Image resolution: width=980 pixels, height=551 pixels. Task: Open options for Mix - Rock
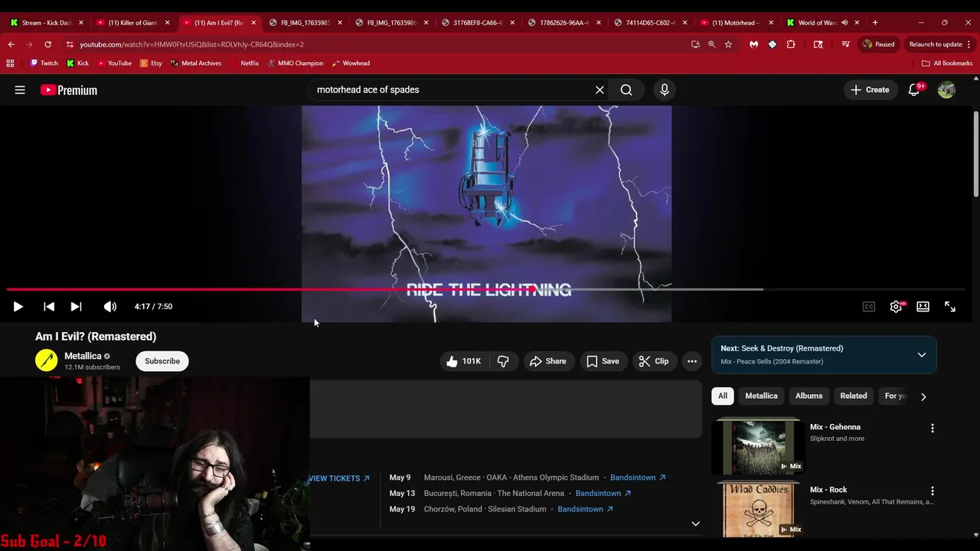click(932, 491)
